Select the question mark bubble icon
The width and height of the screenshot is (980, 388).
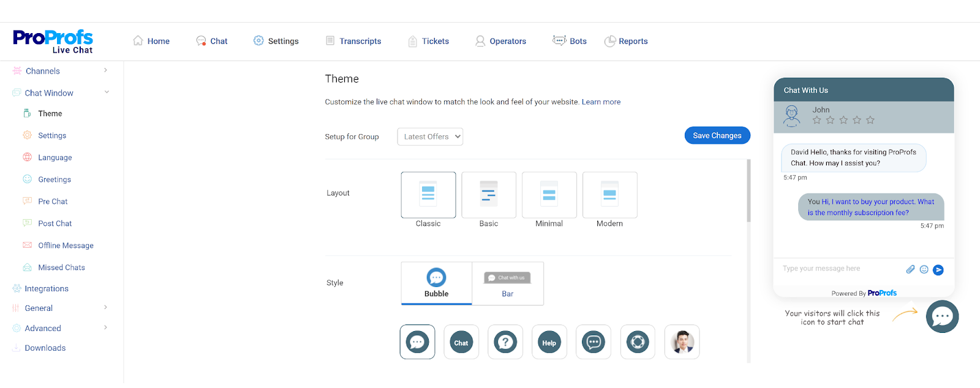(505, 342)
